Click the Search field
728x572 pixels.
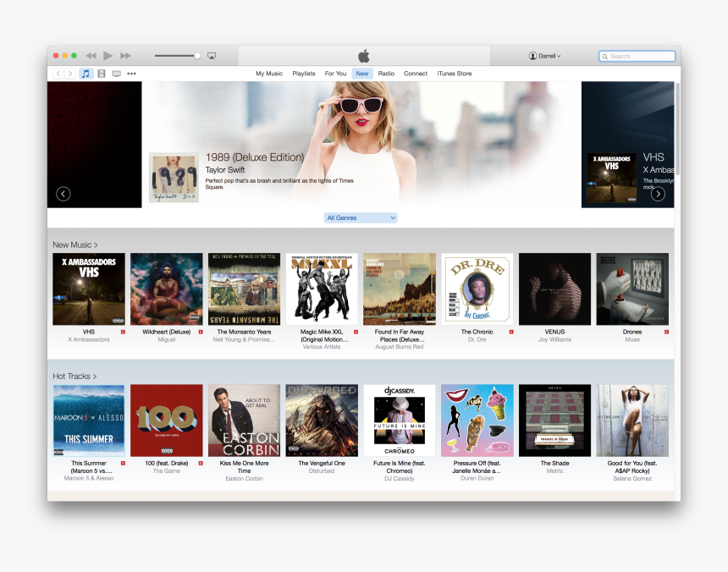point(637,56)
